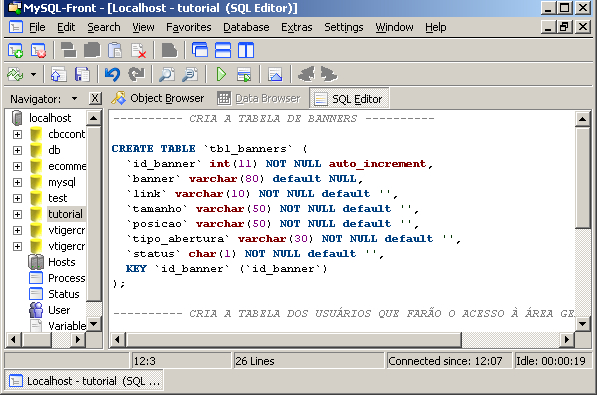The image size is (597, 395).
Task: Click the green Refresh icon
Action: pos(16,74)
